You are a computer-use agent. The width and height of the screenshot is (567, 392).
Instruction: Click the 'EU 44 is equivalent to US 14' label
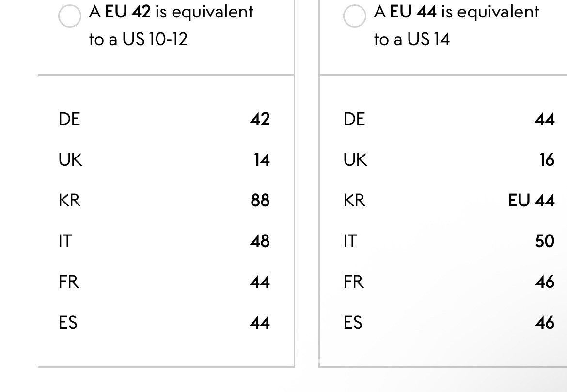pos(457,25)
